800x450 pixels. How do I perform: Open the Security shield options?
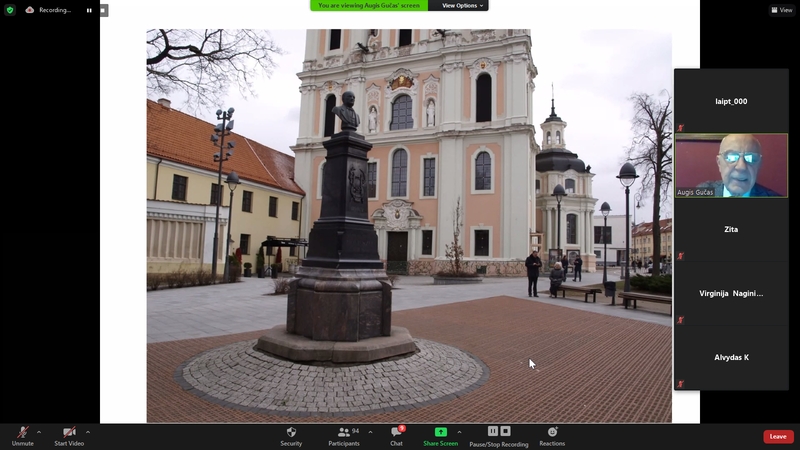click(291, 432)
